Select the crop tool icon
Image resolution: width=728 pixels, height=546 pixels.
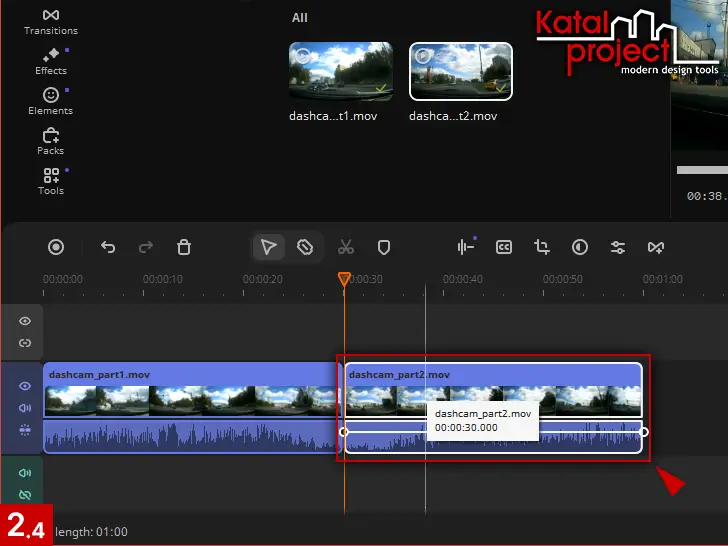542,247
